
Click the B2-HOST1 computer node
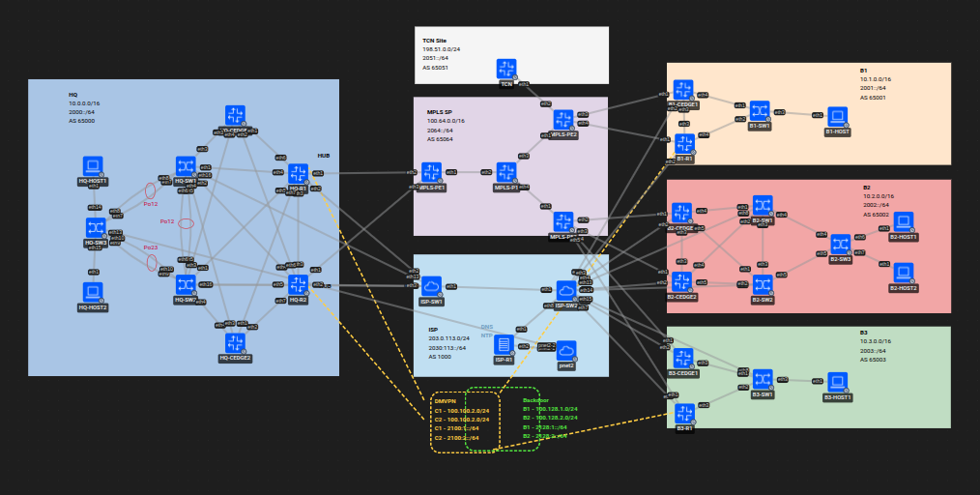pos(903,221)
